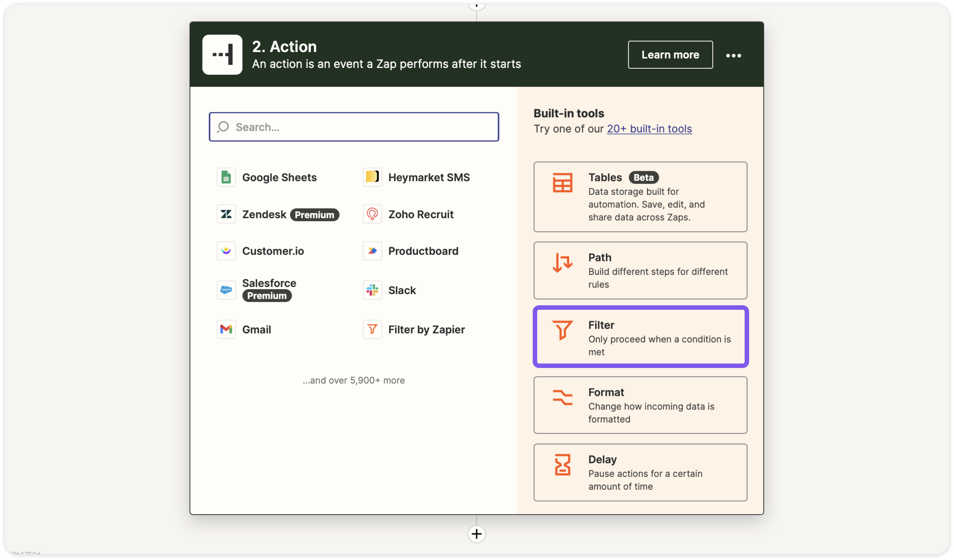
Task: Select the Zendesk app icon
Action: [226, 214]
